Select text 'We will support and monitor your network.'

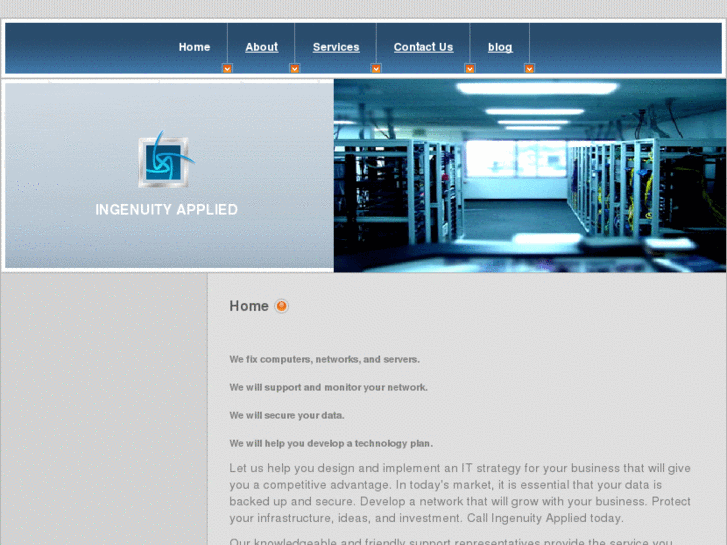[328, 387]
